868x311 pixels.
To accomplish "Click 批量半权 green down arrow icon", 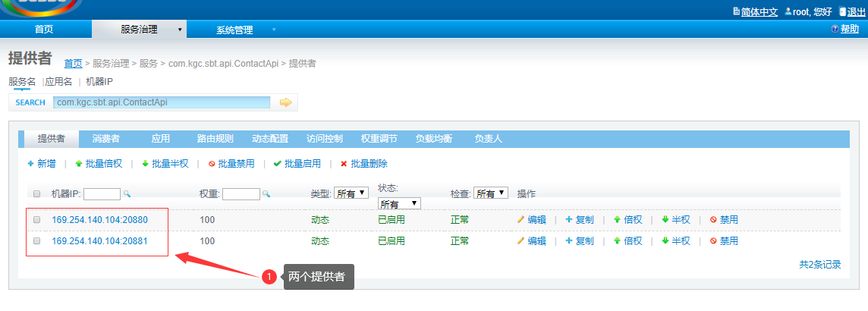I will coord(145,164).
